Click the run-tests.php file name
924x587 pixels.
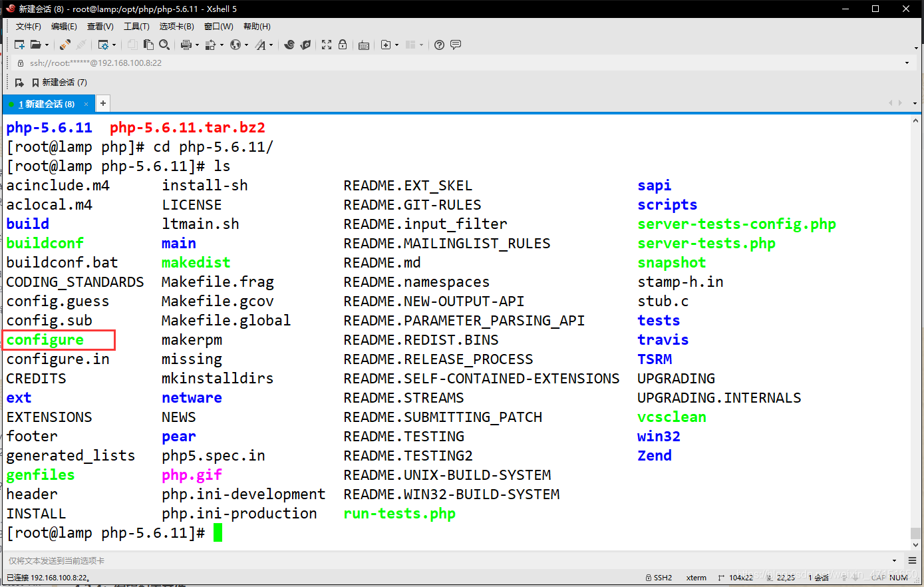point(400,514)
